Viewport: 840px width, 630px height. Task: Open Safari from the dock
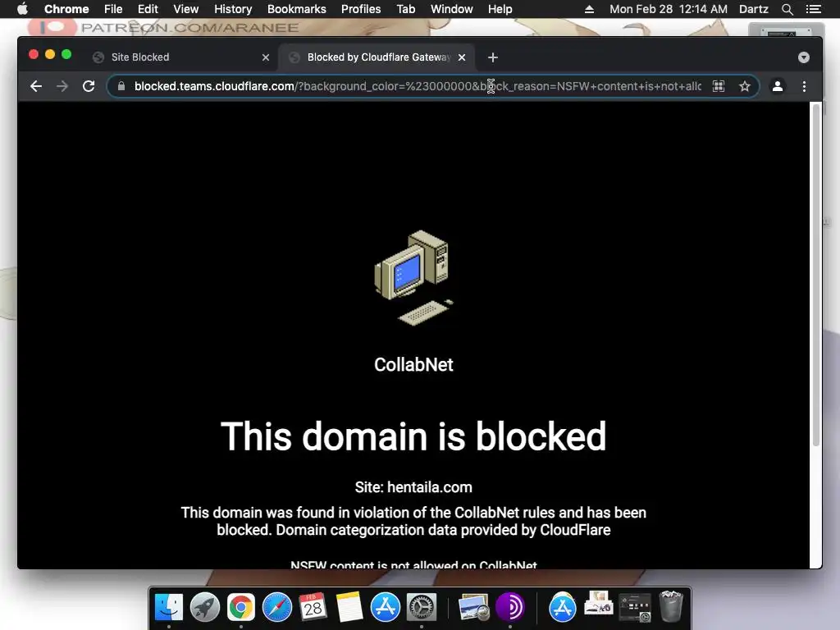coord(277,607)
